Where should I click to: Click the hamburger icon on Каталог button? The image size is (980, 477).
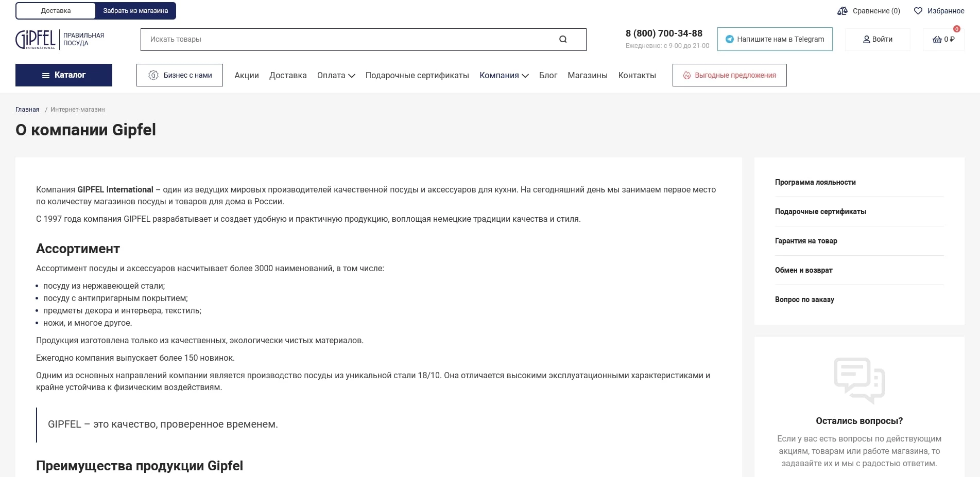pos(45,75)
